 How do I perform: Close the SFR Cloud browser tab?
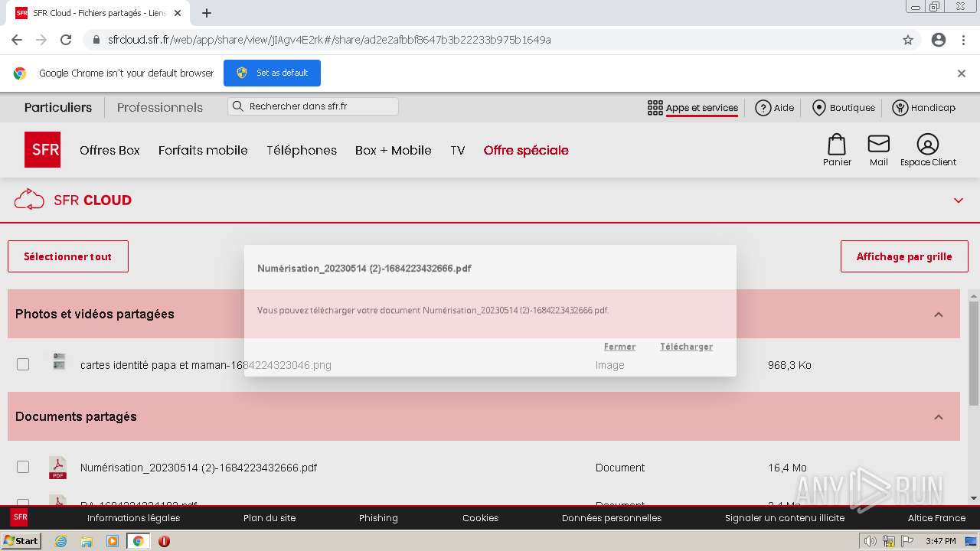tap(178, 13)
